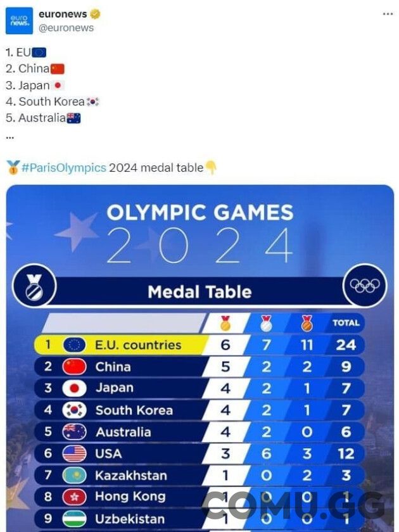
Task: Open the tweet's three-dot more menu
Action: click(388, 14)
